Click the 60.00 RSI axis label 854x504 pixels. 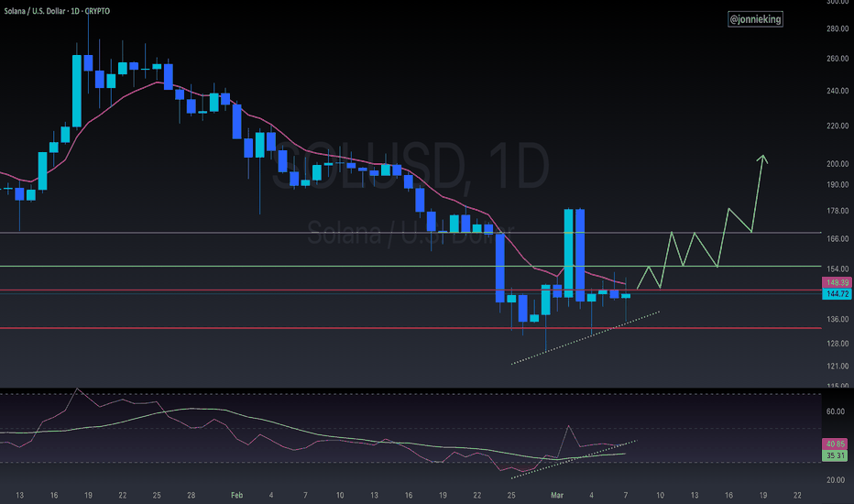click(x=836, y=411)
